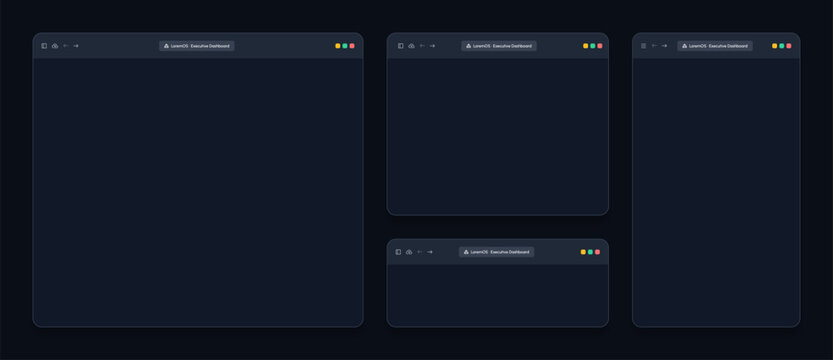Click the back arrow in the upper middle window

coord(422,46)
